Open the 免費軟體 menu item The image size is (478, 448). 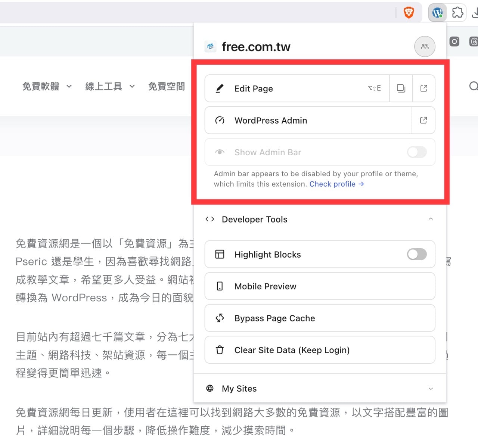point(41,86)
